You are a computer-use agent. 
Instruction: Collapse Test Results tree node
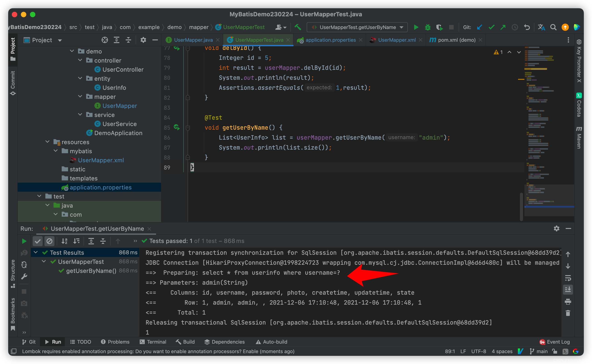click(36, 252)
